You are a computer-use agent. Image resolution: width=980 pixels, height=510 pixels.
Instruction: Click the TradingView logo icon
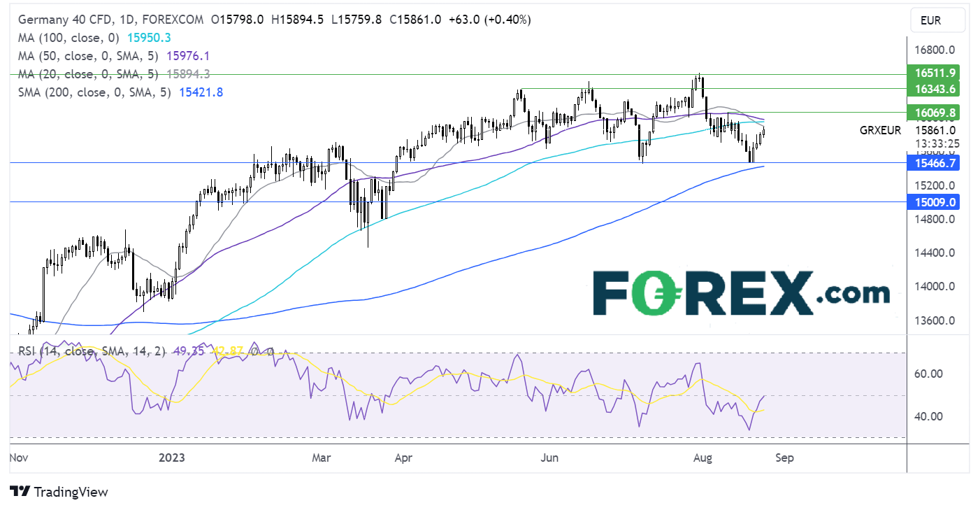point(20,492)
